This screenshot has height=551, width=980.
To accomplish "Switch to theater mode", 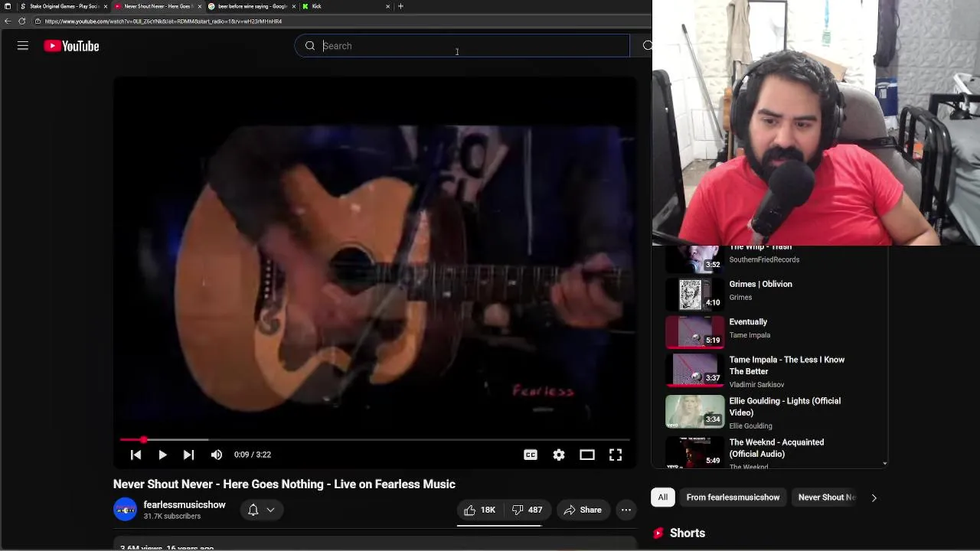I will (x=587, y=455).
